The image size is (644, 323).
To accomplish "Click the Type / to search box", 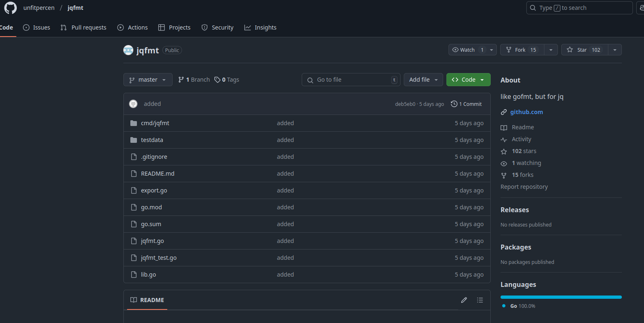I will tap(579, 8).
